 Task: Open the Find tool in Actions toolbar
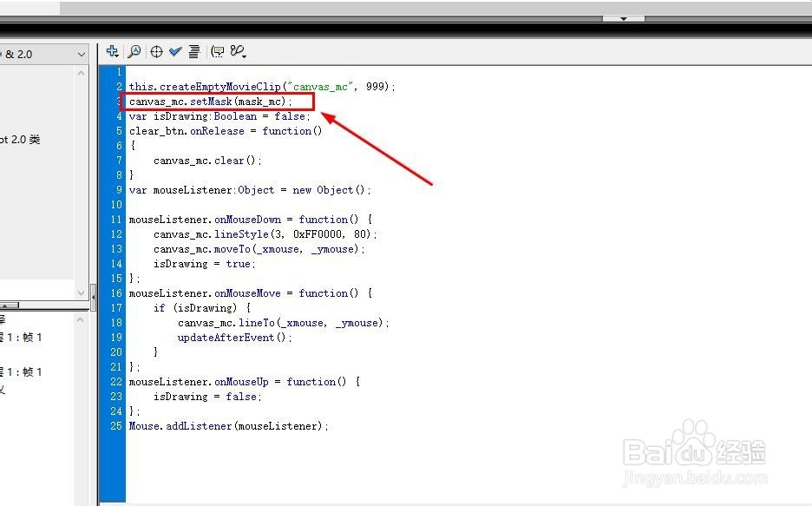[134, 51]
